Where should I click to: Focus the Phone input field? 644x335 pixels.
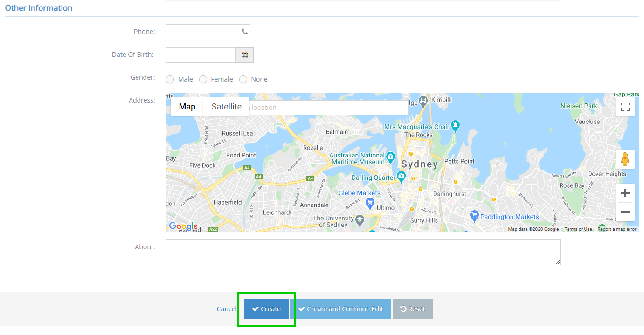(203, 32)
